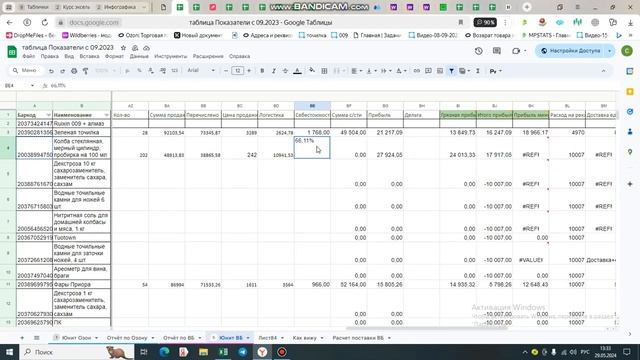Select the Paint format tool
640x360 pixels.
[x=85, y=71]
